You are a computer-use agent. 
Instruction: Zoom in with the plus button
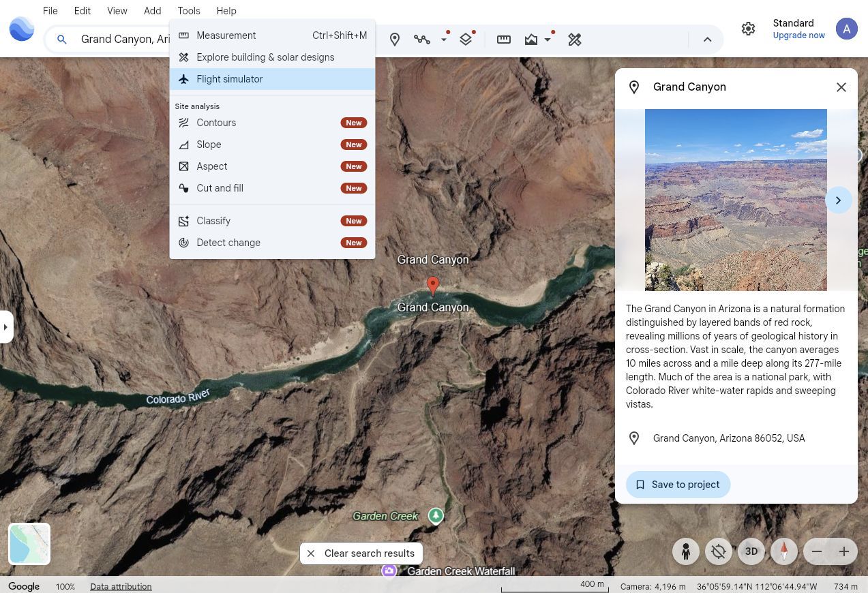[844, 551]
